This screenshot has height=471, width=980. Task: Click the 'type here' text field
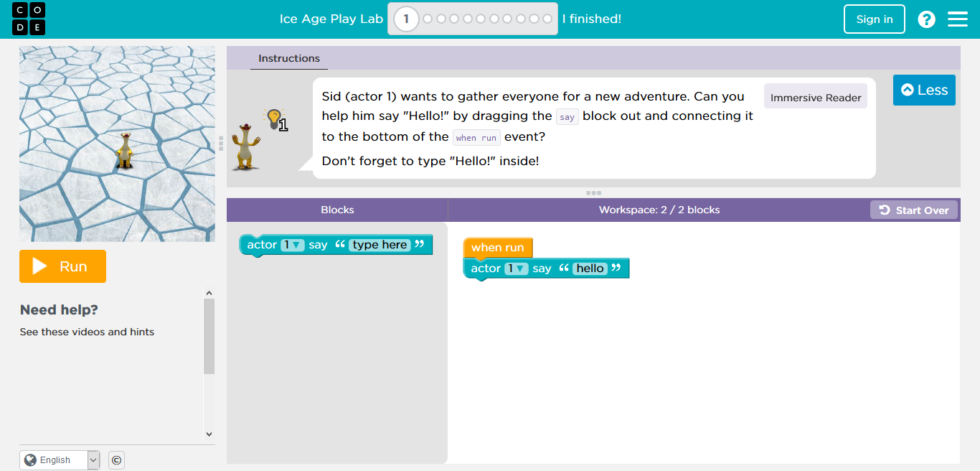pos(380,245)
